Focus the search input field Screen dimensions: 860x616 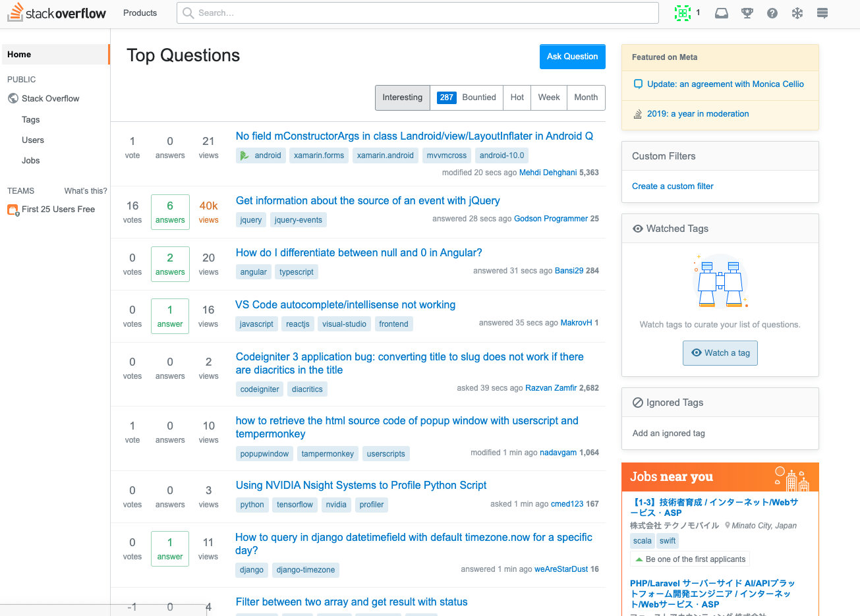418,13
